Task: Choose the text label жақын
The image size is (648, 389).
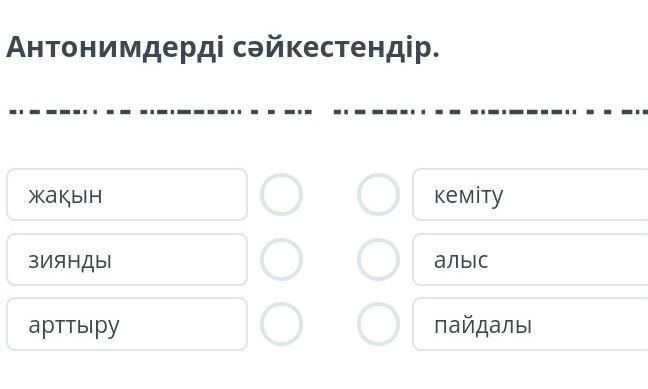Action: click(x=65, y=195)
